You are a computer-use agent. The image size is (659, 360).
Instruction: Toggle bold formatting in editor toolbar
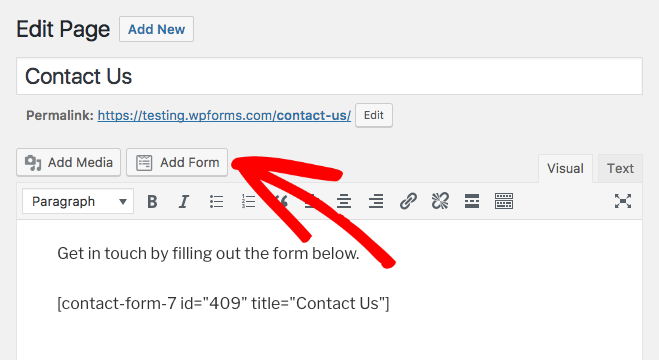152,202
